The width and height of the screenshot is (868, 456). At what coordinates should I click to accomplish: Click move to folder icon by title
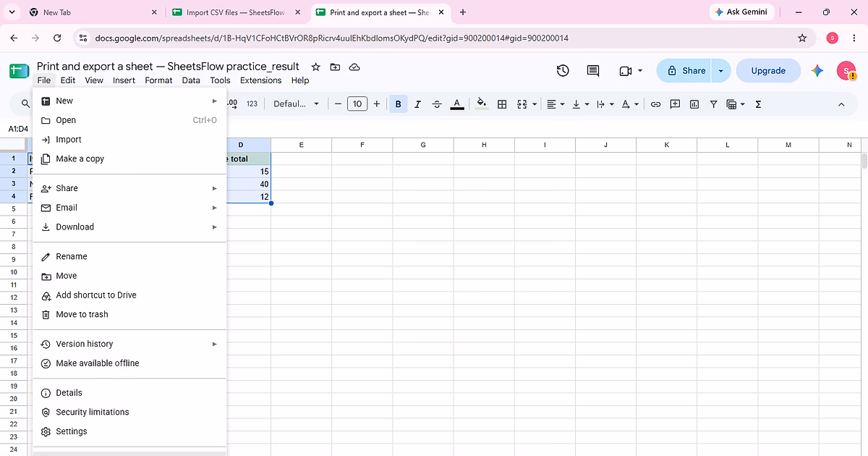click(335, 67)
